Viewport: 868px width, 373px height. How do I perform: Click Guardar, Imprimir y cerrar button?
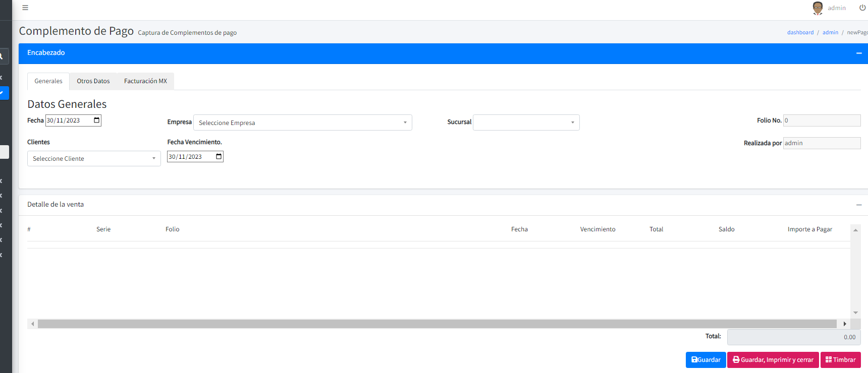773,360
